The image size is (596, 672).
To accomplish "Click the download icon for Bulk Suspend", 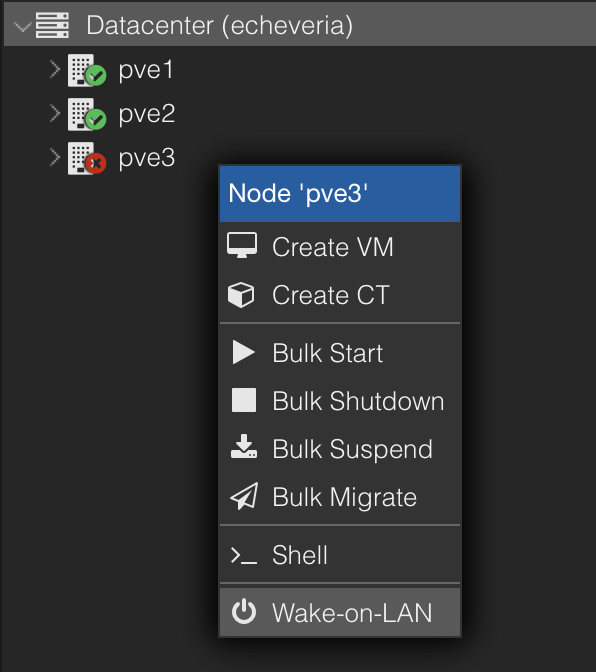I will [244, 447].
